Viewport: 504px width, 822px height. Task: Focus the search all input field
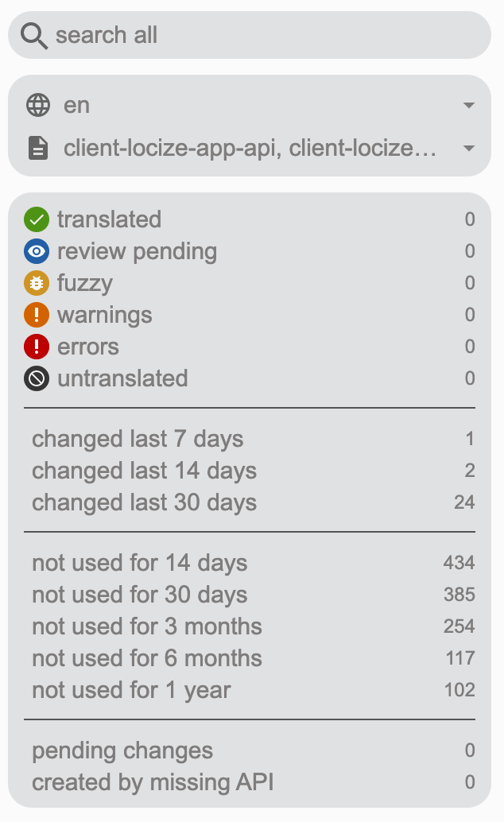point(262,36)
